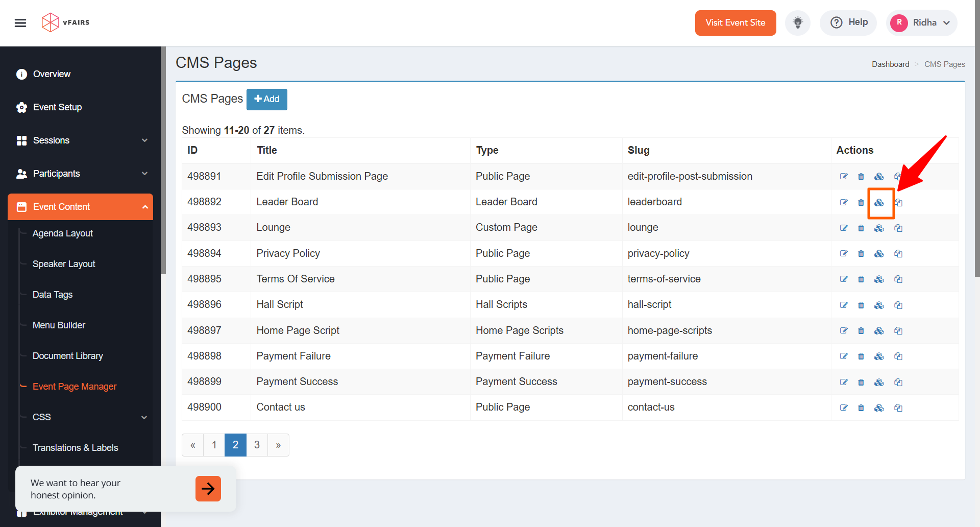Click the Add CMS page button
This screenshot has height=527, width=980.
pyautogui.click(x=266, y=99)
